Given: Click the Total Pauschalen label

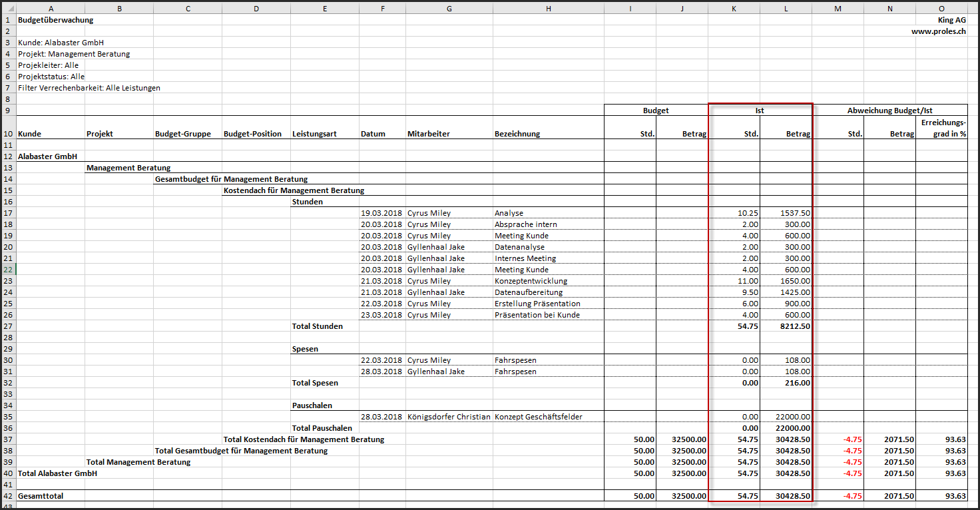Looking at the screenshot, I should pos(322,428).
